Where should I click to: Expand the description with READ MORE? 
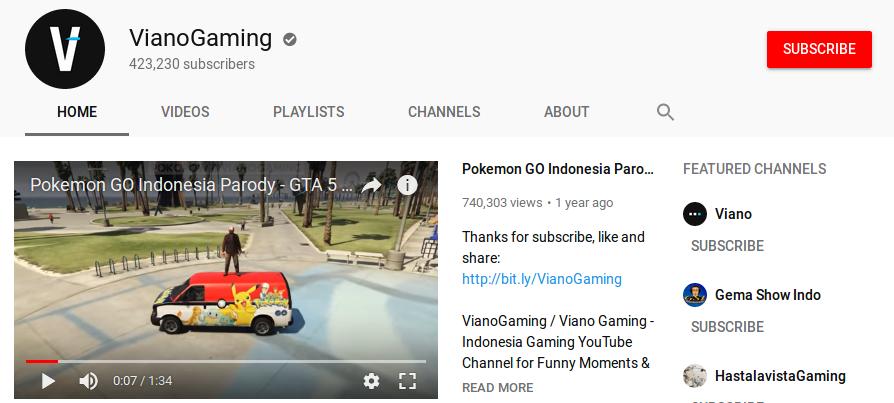click(x=498, y=388)
